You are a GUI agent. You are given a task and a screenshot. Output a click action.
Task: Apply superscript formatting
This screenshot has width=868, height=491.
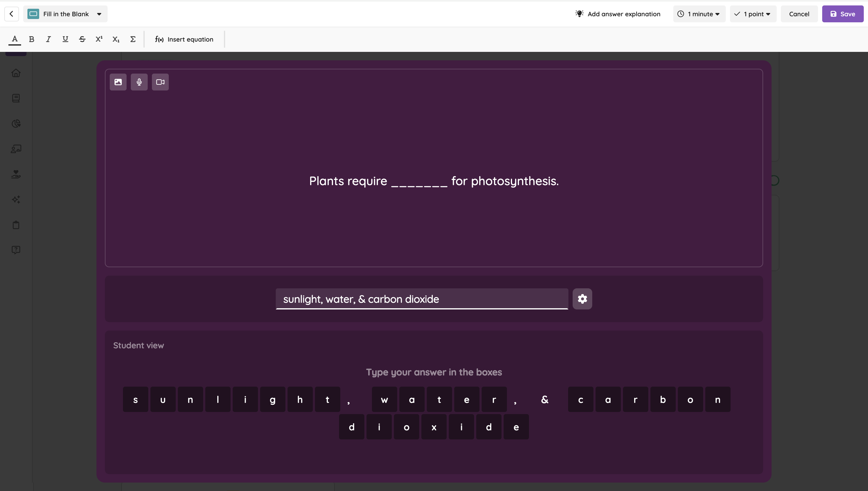(x=99, y=39)
